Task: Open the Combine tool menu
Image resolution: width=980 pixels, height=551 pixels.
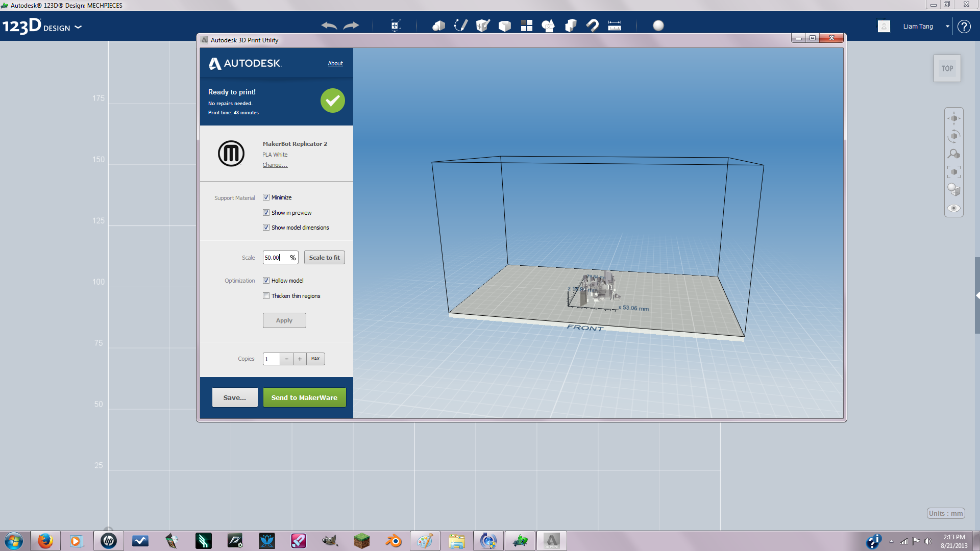Action: pyautogui.click(x=571, y=26)
